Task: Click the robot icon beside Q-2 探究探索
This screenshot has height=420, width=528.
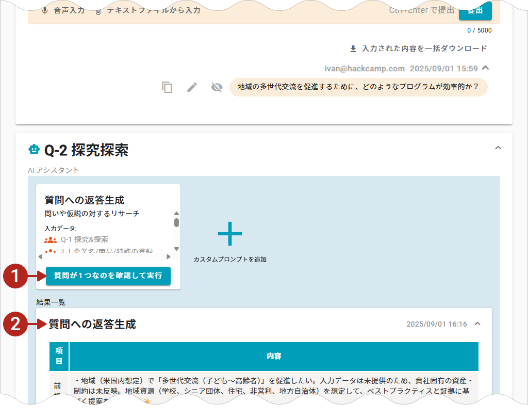Action: tap(34, 150)
